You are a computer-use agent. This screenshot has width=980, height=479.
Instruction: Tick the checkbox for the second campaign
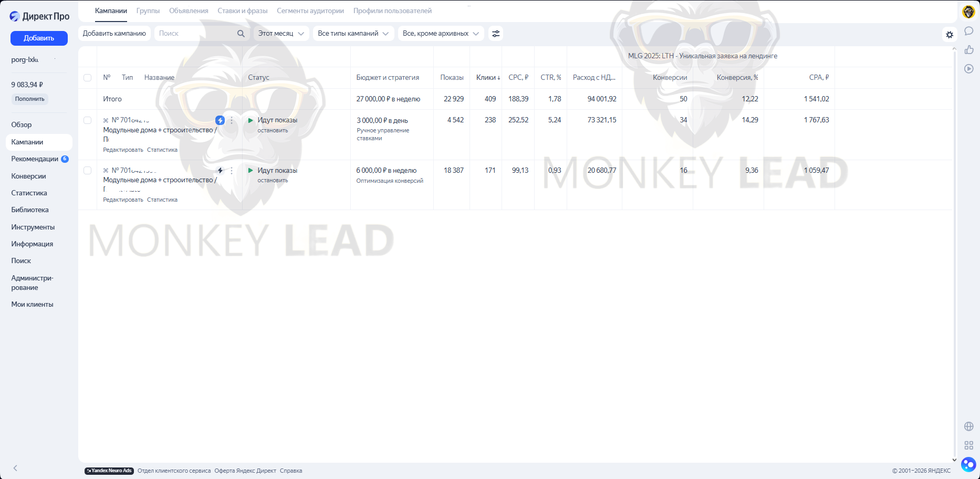pyautogui.click(x=88, y=171)
